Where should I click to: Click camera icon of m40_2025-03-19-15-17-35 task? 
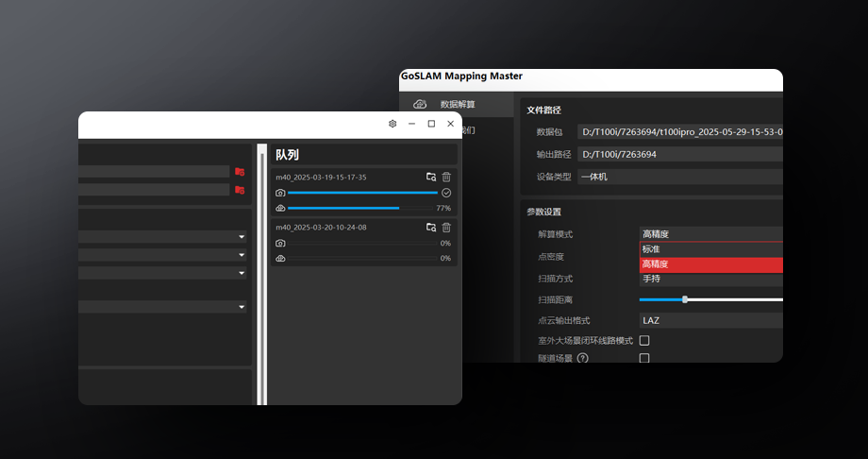pos(280,193)
